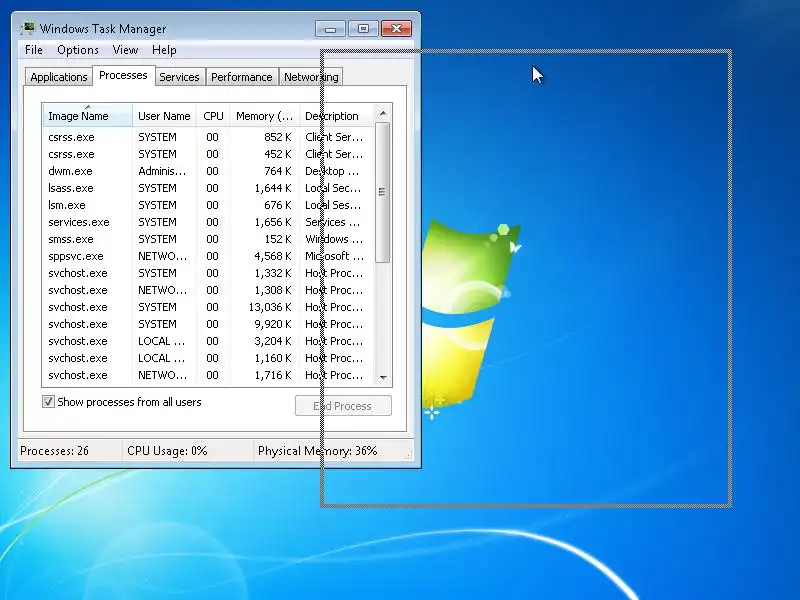Click the Task Manager title bar icon
This screenshot has height=600, width=800.
click(x=28, y=28)
